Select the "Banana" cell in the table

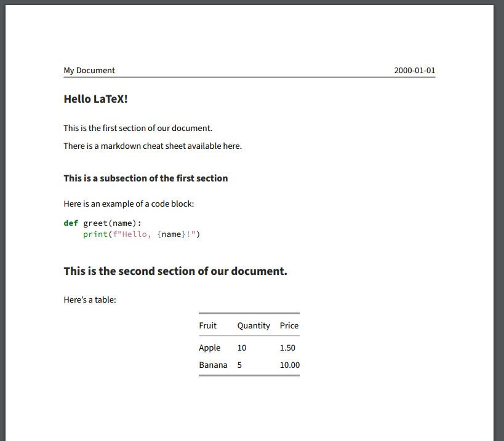click(213, 365)
